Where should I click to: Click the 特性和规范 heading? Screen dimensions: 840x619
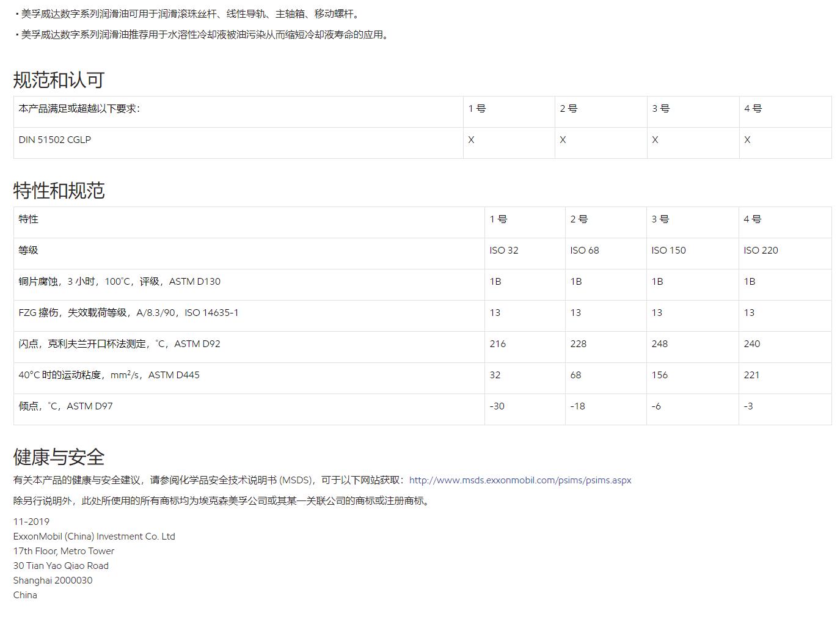59,191
